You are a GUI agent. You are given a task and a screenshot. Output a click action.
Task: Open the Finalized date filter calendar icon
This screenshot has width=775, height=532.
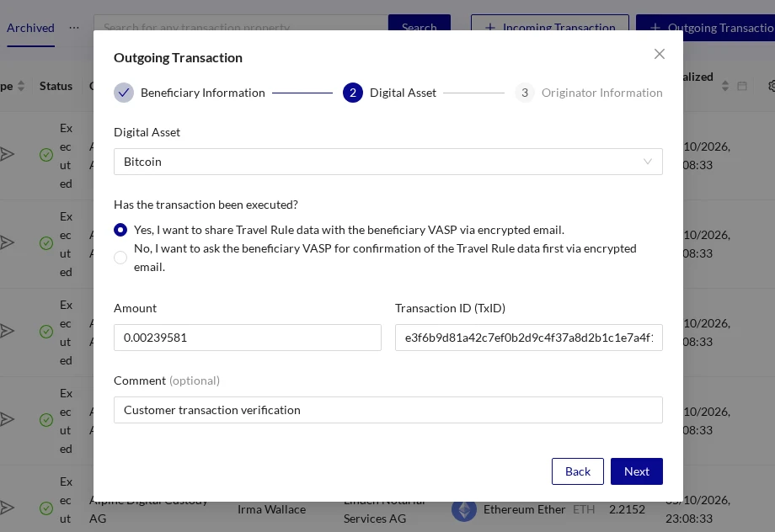coord(742,86)
